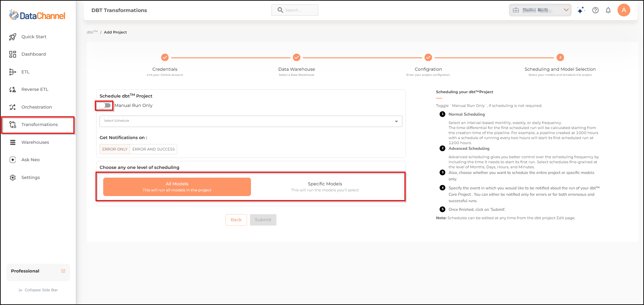The image size is (644, 305).
Task: Click the search magnifier icon
Action: [280, 10]
